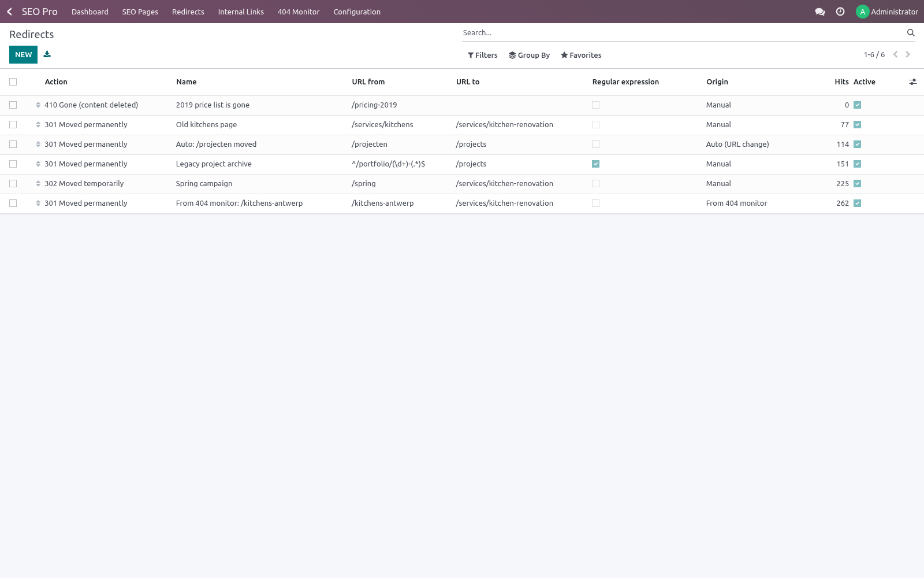Open the Redirects menu

tap(188, 12)
